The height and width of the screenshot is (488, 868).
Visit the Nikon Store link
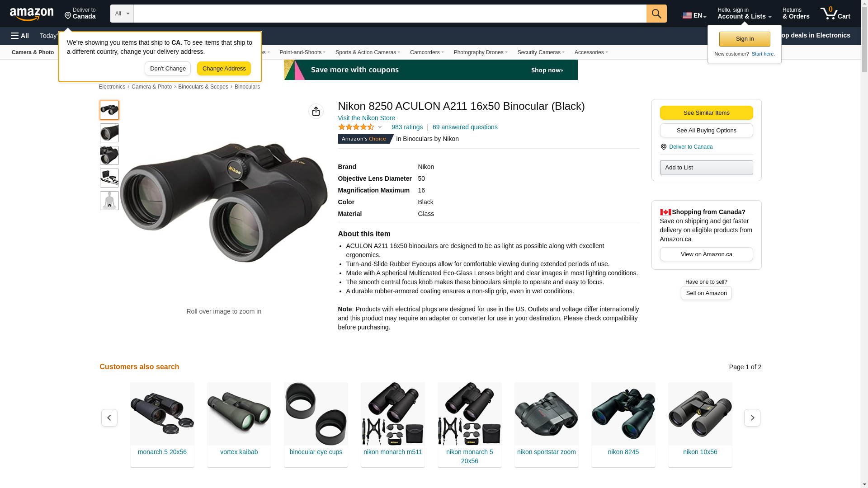point(367,118)
